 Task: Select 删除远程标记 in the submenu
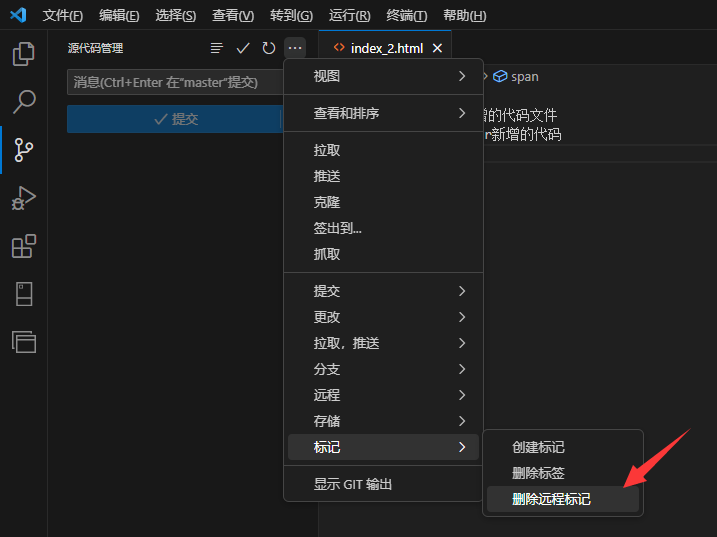[x=563, y=499]
